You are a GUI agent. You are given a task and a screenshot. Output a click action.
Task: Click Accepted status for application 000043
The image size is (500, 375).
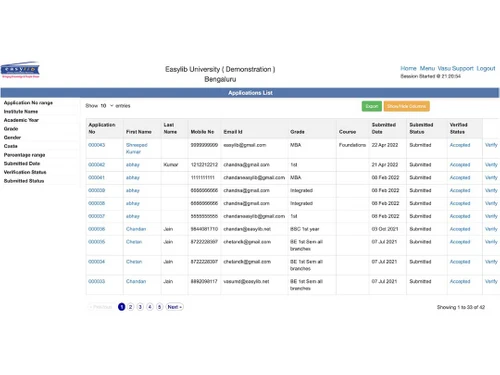[460, 145]
